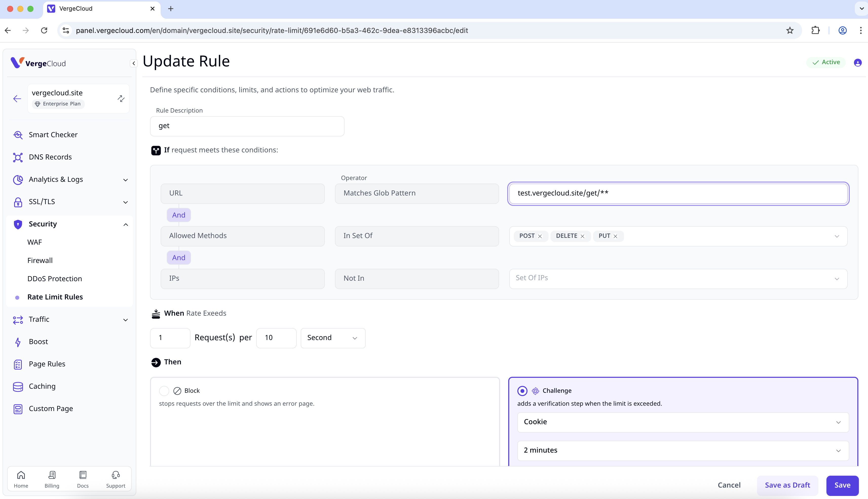The height and width of the screenshot is (499, 868).
Task: Open Chrome three-dot menu
Action: tap(860, 30)
